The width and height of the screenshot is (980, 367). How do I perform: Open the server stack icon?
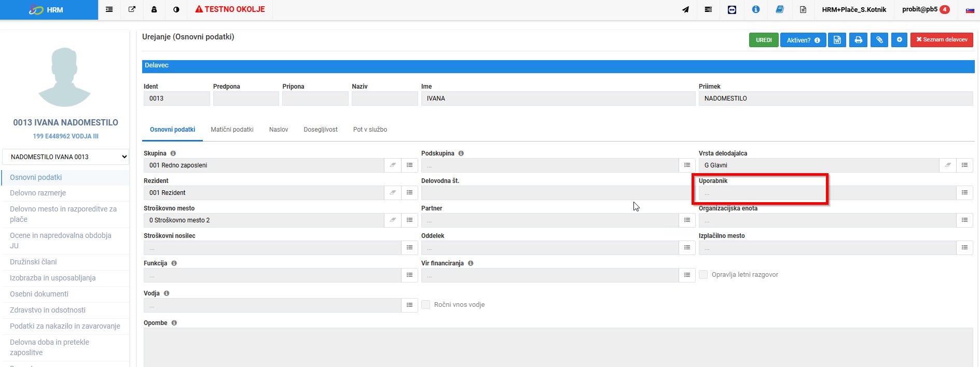(x=708, y=9)
